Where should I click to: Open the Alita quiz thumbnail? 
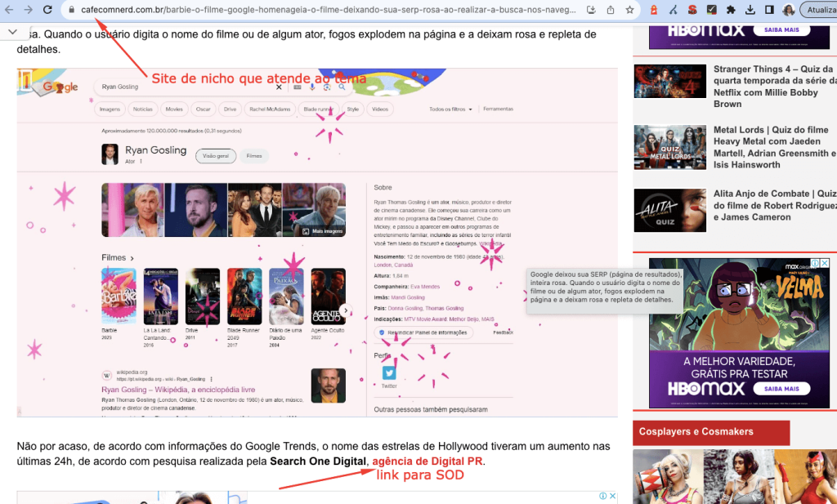pyautogui.click(x=670, y=210)
